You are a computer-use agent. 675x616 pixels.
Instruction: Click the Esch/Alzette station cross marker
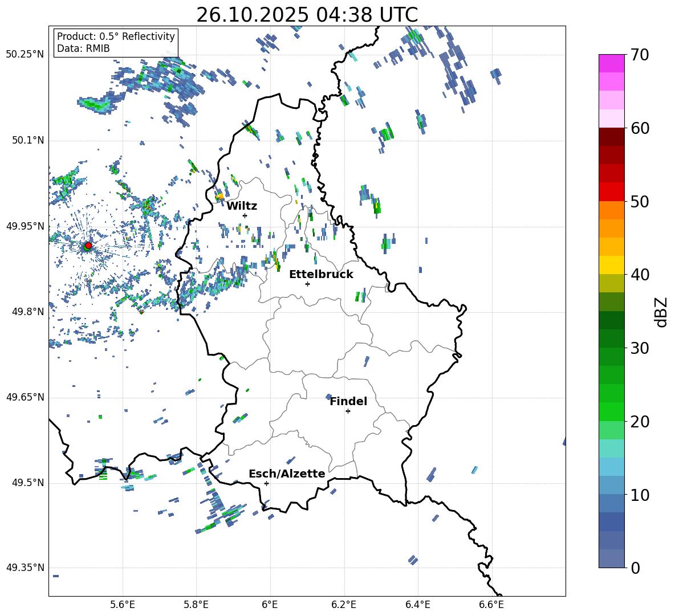click(x=266, y=483)
